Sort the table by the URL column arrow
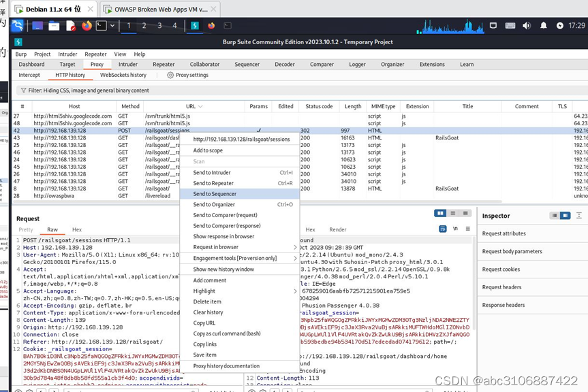Image resolution: width=588 pixels, height=392 pixels. tap(200, 107)
